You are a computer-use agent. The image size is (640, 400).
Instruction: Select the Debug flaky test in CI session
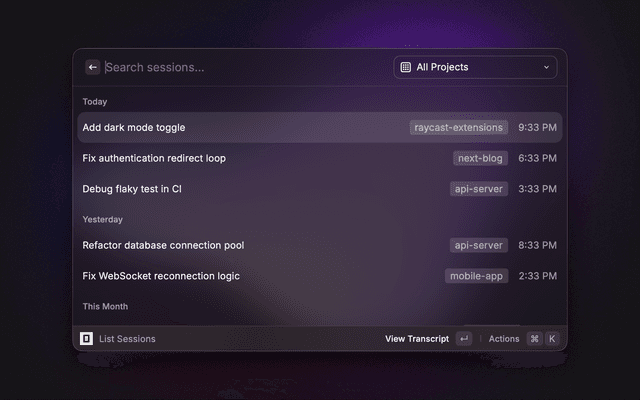point(320,189)
